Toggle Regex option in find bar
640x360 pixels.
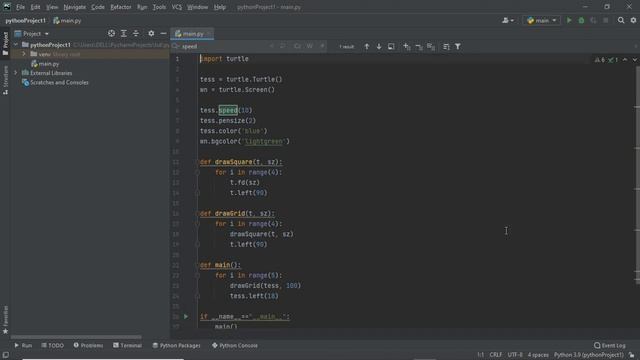pos(322,46)
